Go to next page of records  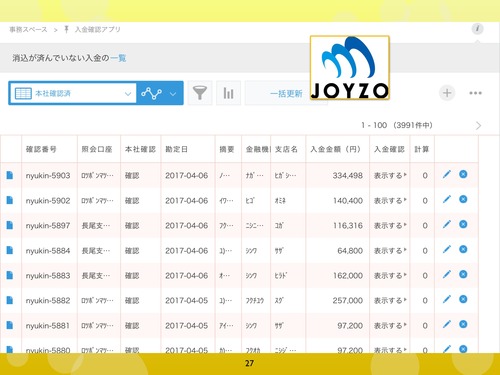pyautogui.click(x=479, y=126)
